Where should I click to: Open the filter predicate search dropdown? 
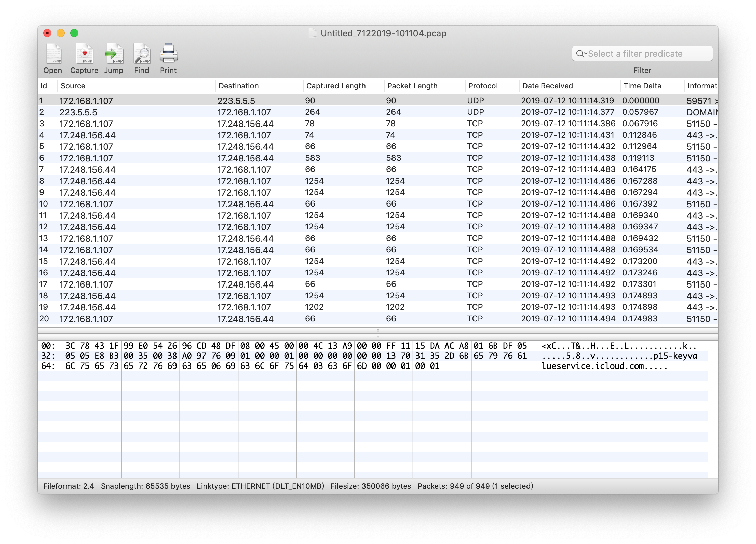[581, 54]
